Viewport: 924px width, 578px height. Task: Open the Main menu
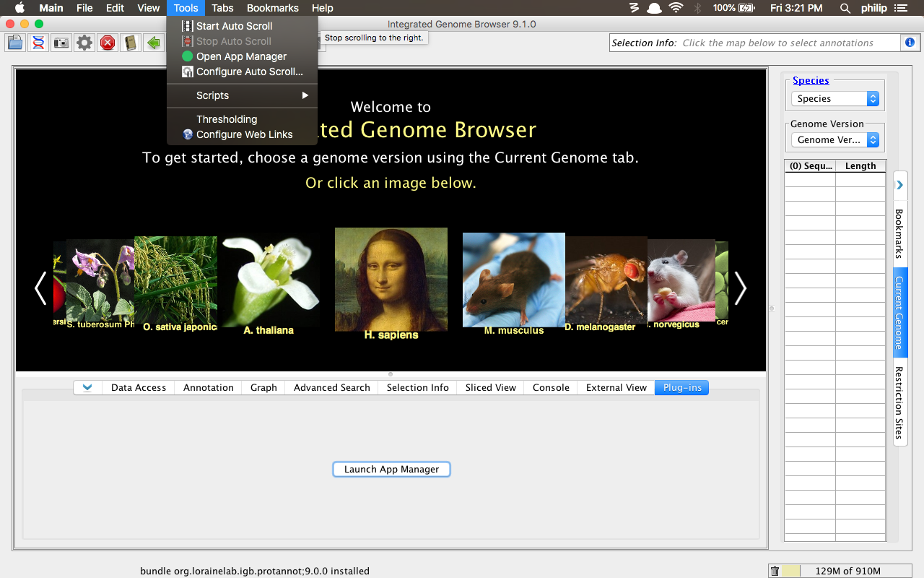51,8
